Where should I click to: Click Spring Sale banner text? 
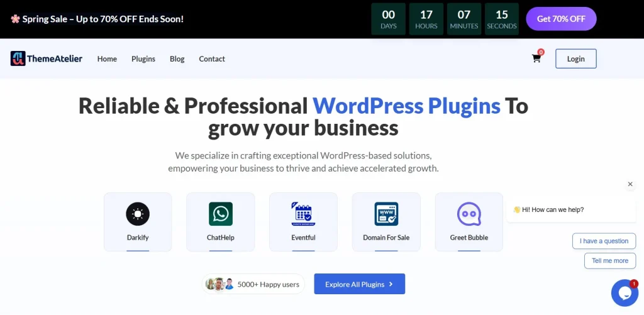click(103, 19)
